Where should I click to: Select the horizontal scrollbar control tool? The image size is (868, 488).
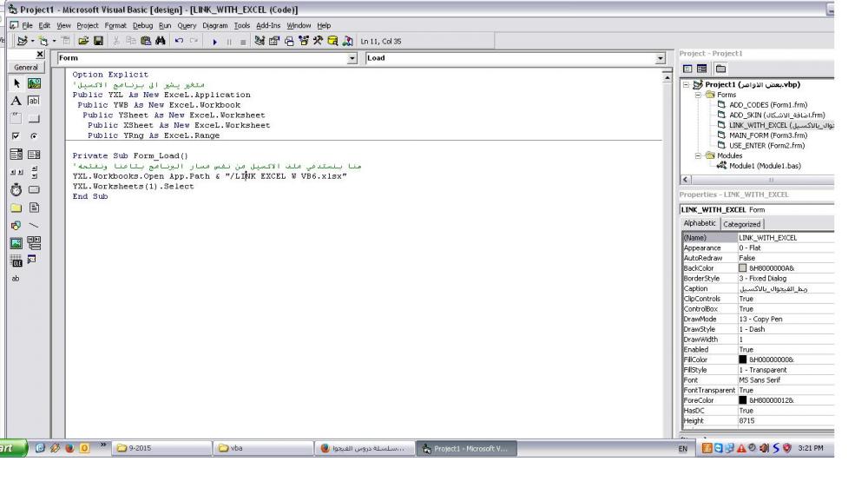click(16, 172)
